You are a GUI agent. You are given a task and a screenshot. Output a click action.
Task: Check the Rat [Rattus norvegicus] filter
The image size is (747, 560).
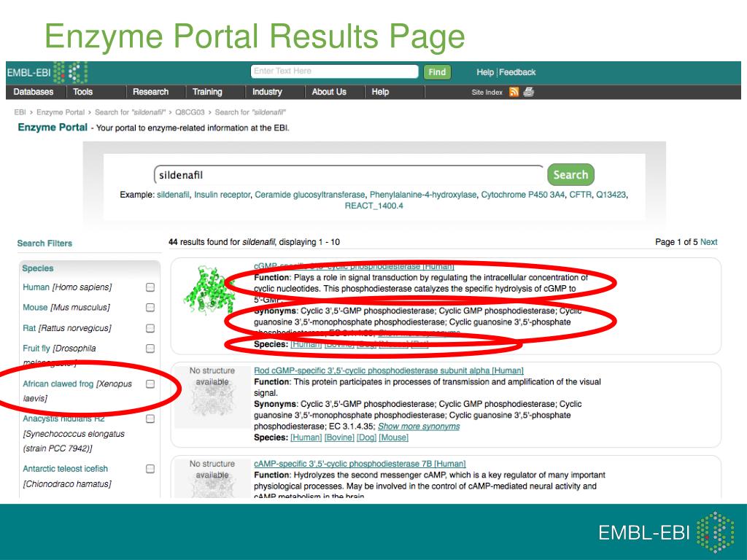pyautogui.click(x=150, y=328)
